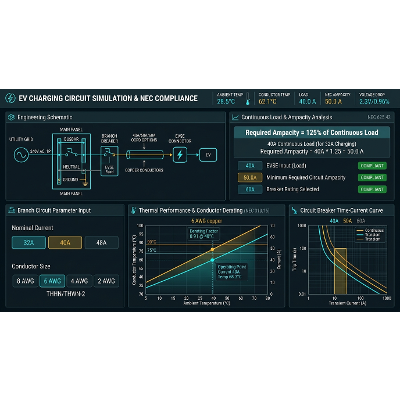Choose 6 AWG conductor size
The width and height of the screenshot is (400, 400).
pyautogui.click(x=52, y=281)
